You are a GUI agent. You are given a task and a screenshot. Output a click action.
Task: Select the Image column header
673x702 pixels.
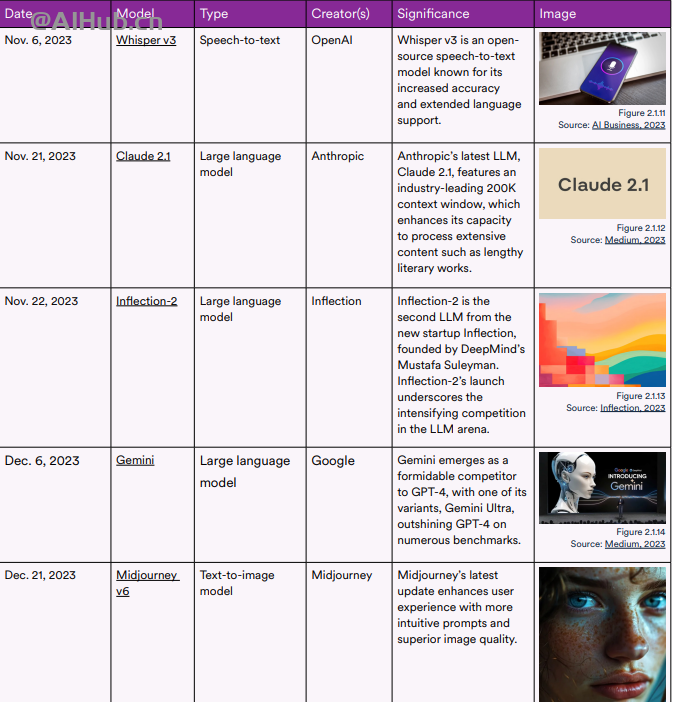pyautogui.click(x=557, y=14)
